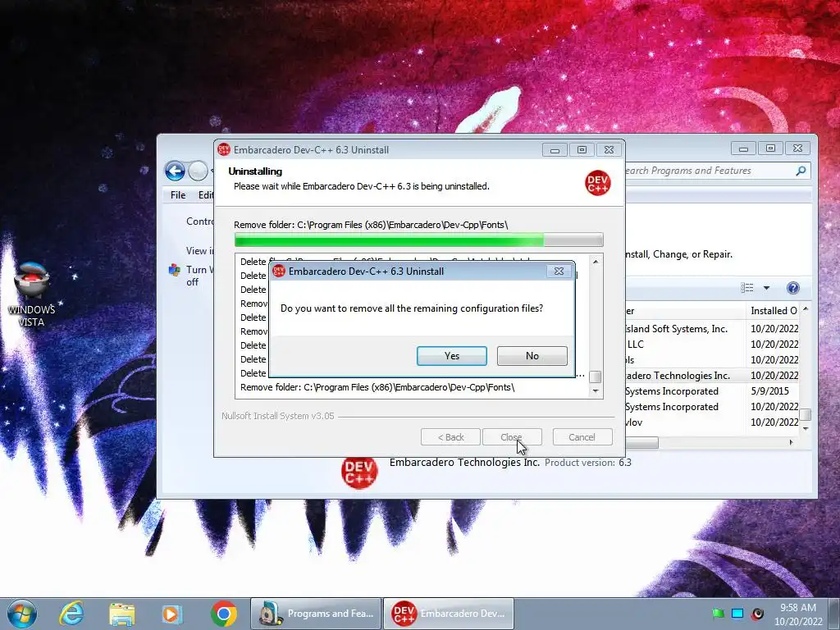Click the Dev-C++ logo in uninstaller header
Image resolution: width=840 pixels, height=630 pixels.
point(597,183)
